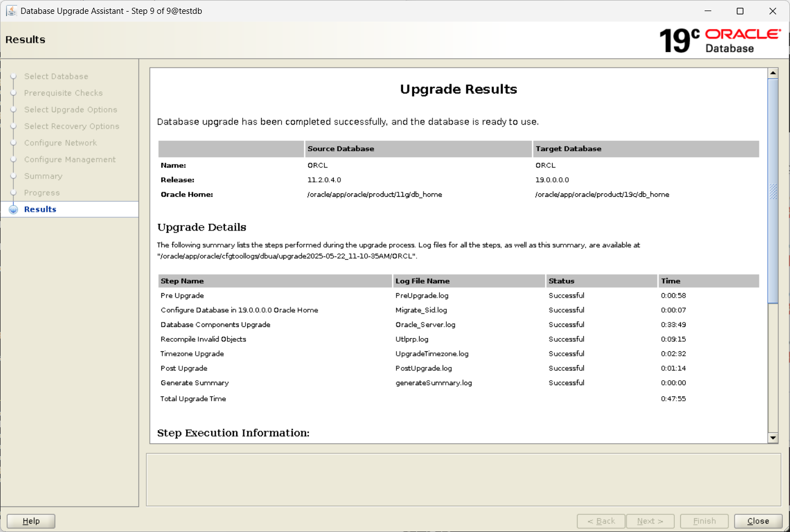Maximize the Database Upgrade Assistant window
The image size is (790, 532).
[740, 11]
